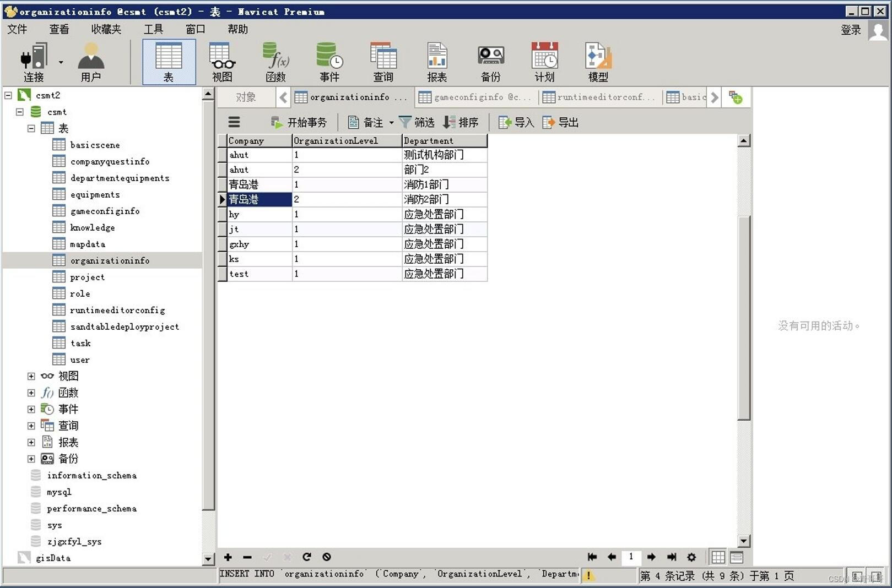
Task: Expand the 事件 tree node
Action: pyautogui.click(x=31, y=409)
